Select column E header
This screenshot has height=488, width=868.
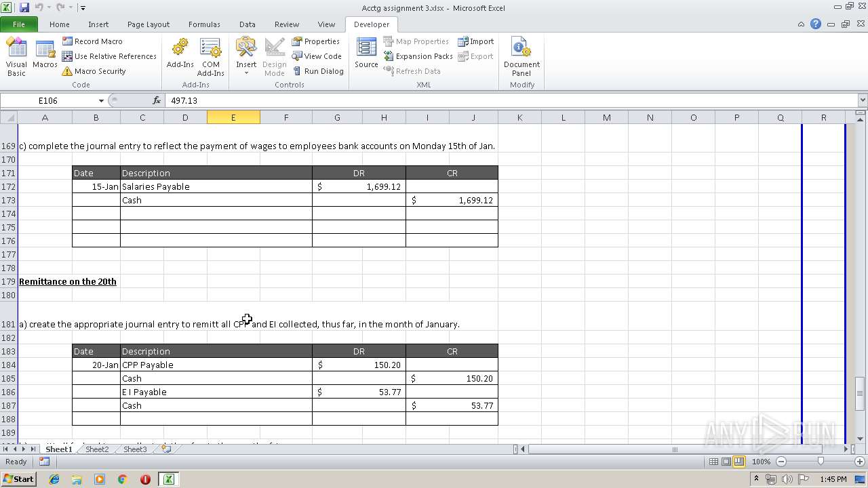click(233, 117)
